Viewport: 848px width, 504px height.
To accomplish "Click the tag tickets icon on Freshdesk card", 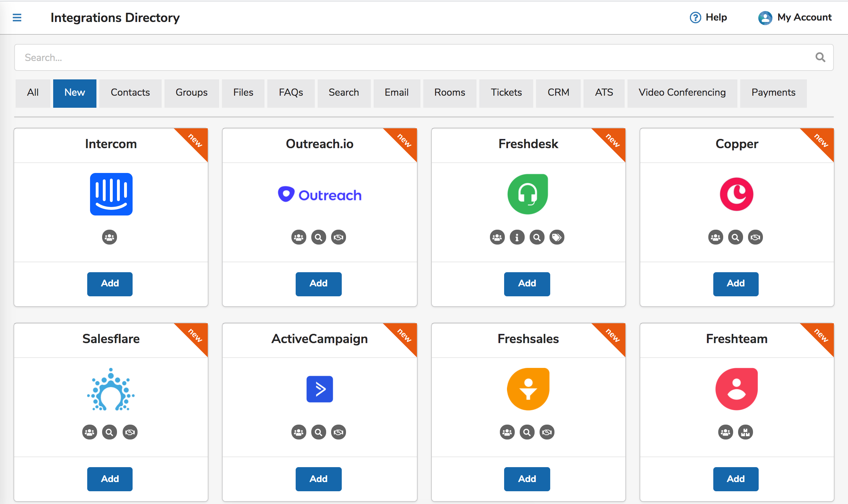I will [x=557, y=237].
